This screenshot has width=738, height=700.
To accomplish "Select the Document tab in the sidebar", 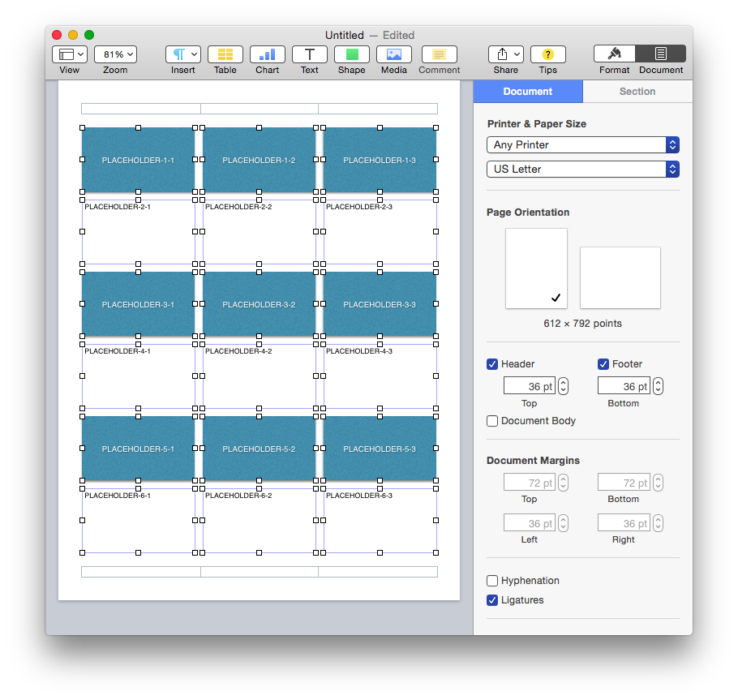I will (x=527, y=92).
